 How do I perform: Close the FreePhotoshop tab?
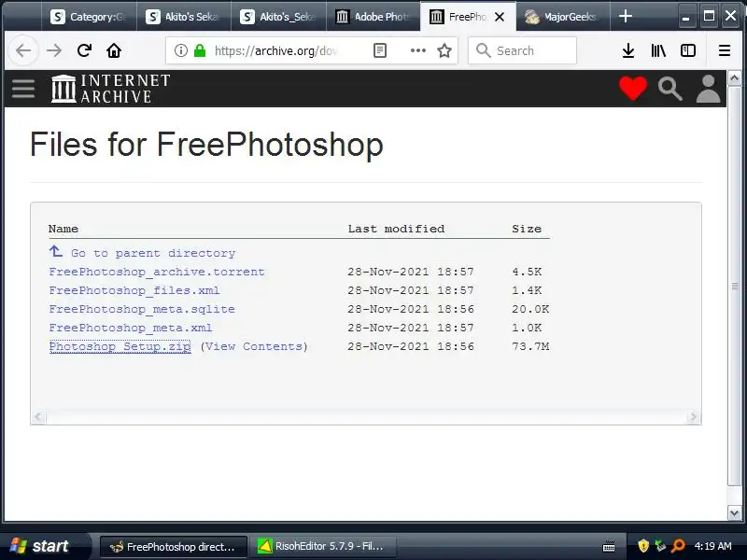(x=500, y=17)
